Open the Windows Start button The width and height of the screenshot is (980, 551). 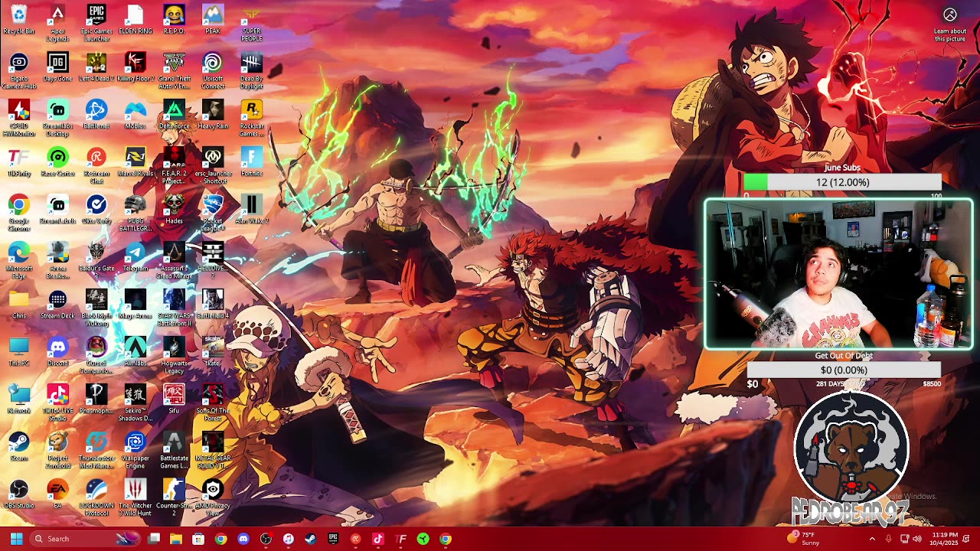(x=16, y=539)
